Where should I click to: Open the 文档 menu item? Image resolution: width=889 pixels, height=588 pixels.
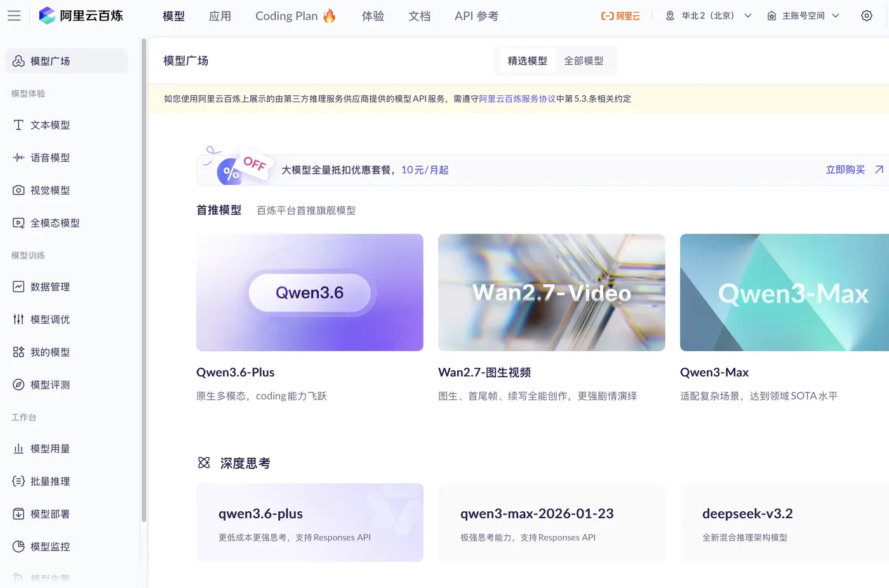click(419, 16)
